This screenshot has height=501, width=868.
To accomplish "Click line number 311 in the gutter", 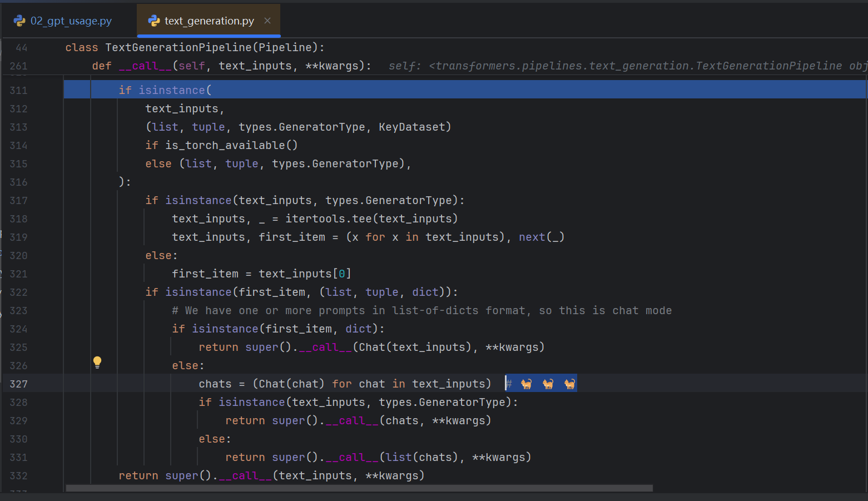I will click(x=18, y=90).
